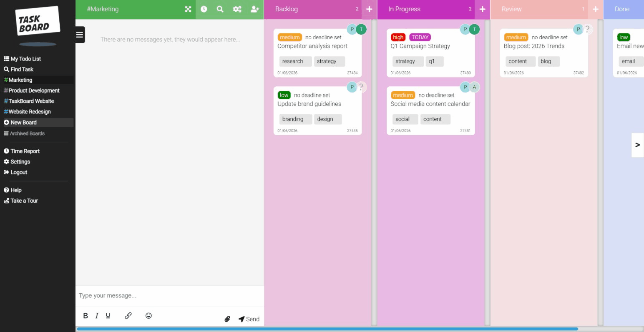The height and width of the screenshot is (332, 644).
Task: Click the add member icon
Action: click(x=254, y=9)
